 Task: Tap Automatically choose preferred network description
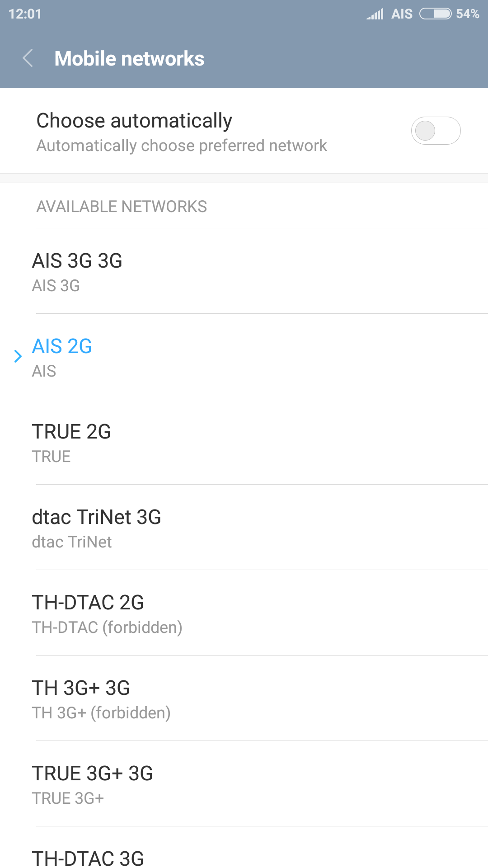tap(181, 146)
